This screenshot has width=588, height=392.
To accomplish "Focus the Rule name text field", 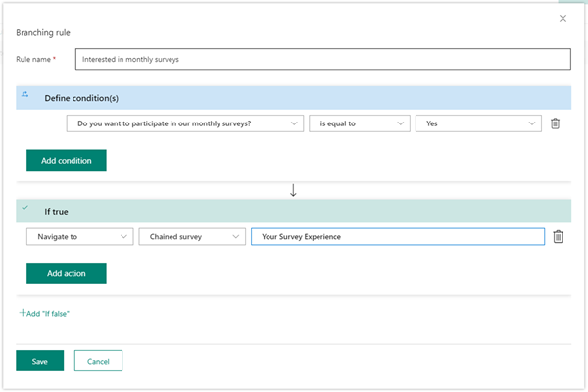I will click(321, 60).
